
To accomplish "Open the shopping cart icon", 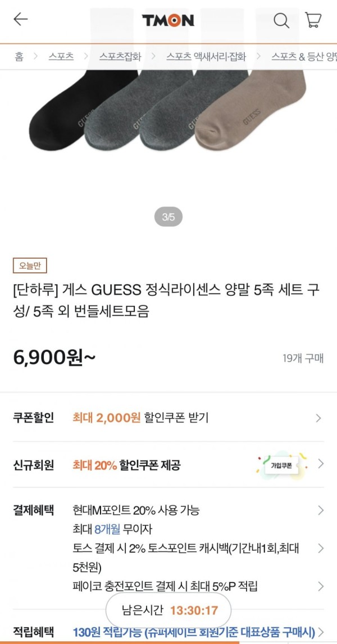I will click(x=313, y=20).
